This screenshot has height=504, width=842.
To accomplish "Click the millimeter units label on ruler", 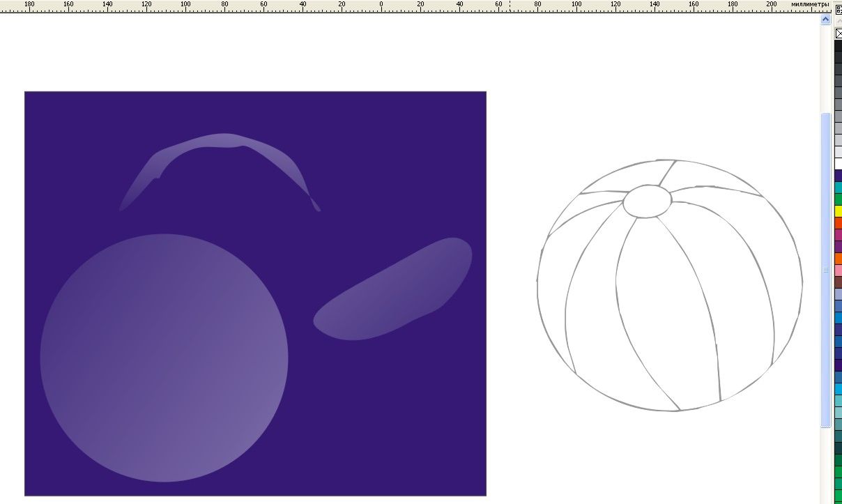I will tap(810, 4).
